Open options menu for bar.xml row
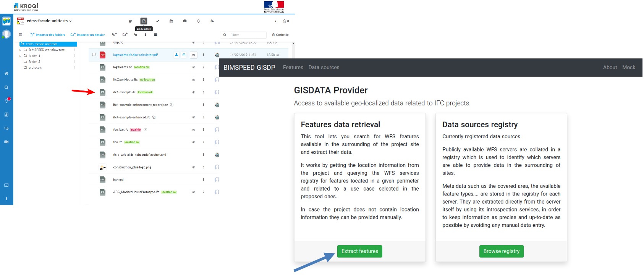The image size is (644, 278). point(204,179)
